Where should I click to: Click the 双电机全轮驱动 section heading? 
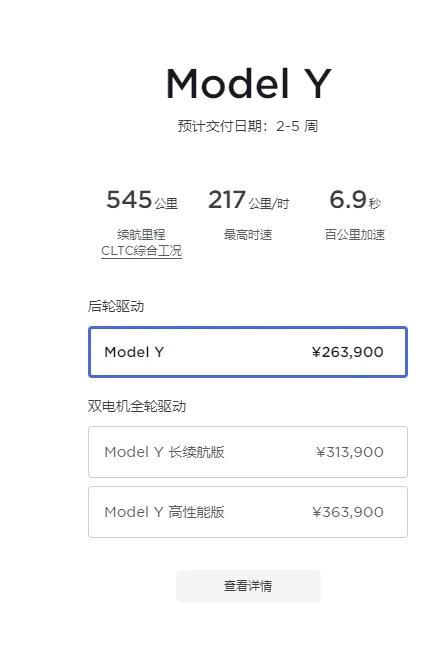137,406
